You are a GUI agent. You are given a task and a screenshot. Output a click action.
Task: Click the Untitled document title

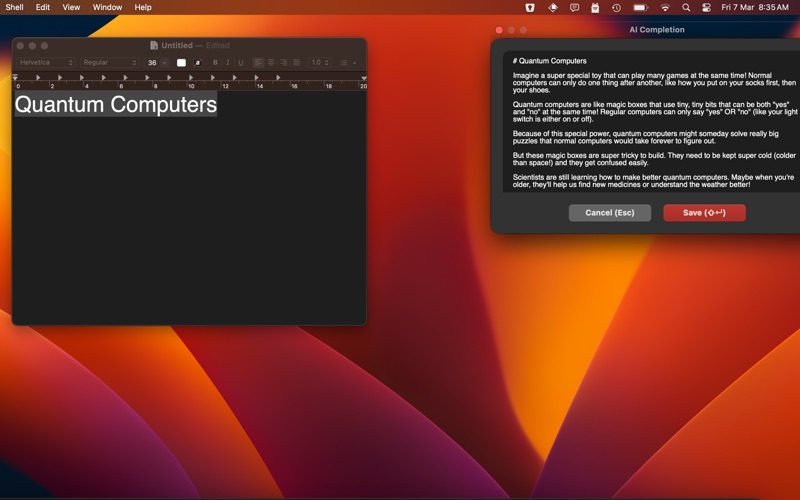point(177,45)
